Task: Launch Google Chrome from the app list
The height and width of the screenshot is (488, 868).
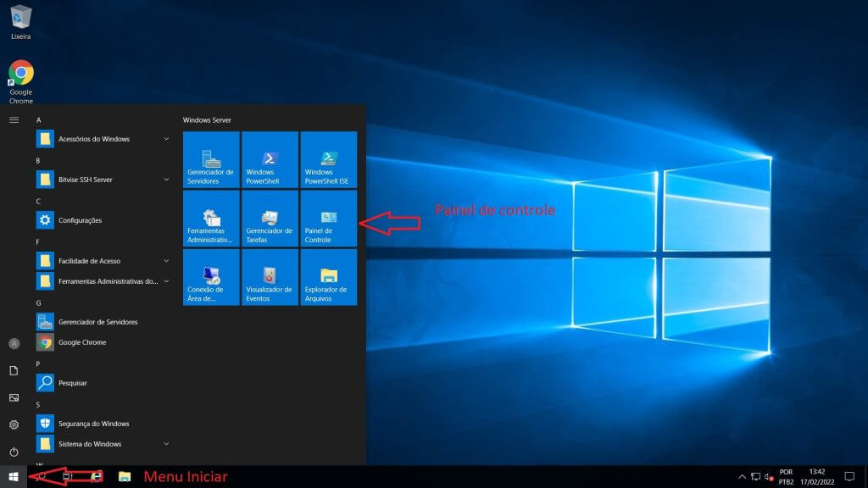Action: [x=103, y=342]
